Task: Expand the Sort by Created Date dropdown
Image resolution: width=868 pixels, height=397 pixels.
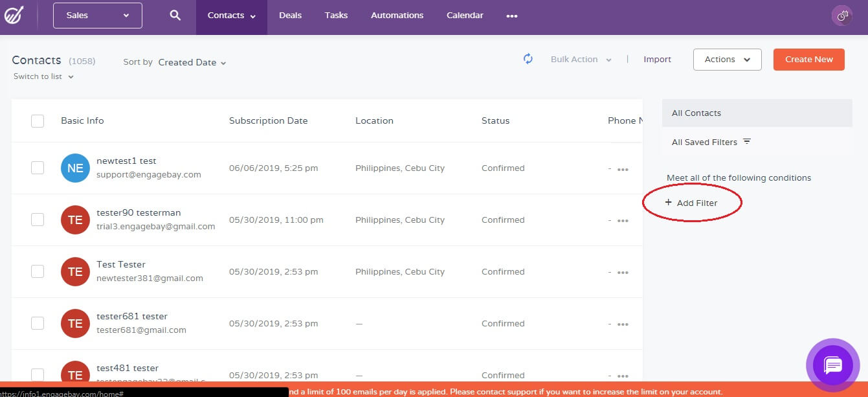Action: tap(192, 63)
